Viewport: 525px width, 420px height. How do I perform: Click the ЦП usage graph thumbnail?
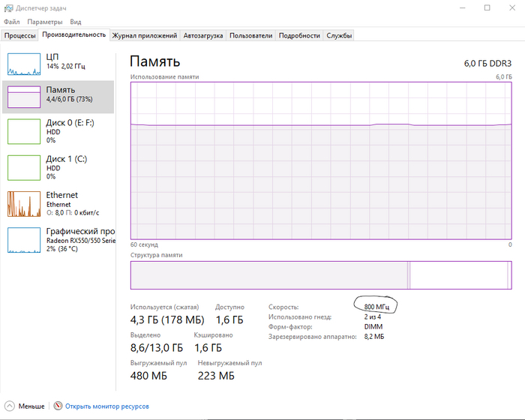tap(24, 64)
